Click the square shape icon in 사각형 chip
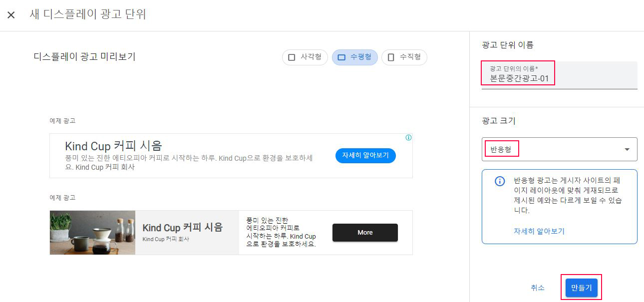Screen dimensions: 644x302 click(292, 57)
